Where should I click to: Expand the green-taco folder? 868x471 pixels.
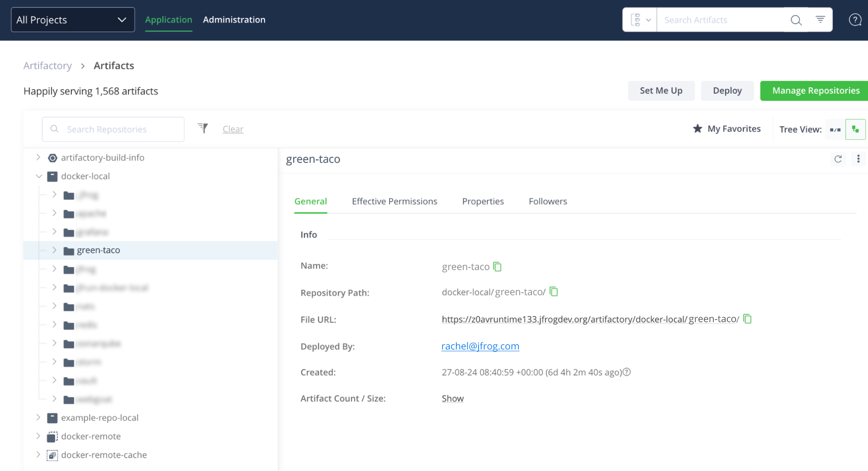click(x=54, y=250)
